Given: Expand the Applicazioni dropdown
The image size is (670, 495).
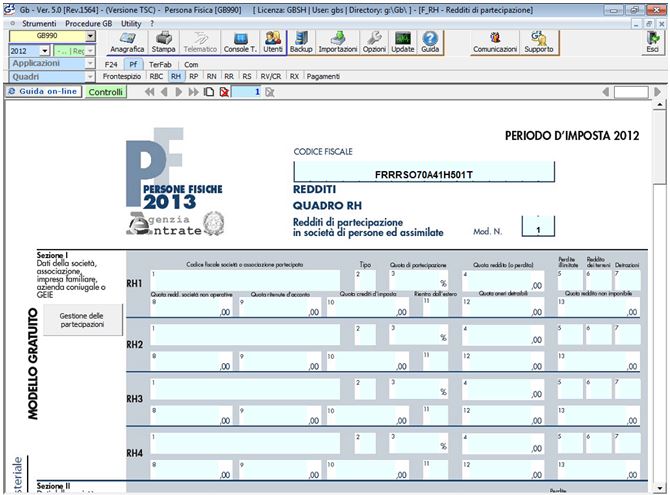Looking at the screenshot, I should [90, 63].
